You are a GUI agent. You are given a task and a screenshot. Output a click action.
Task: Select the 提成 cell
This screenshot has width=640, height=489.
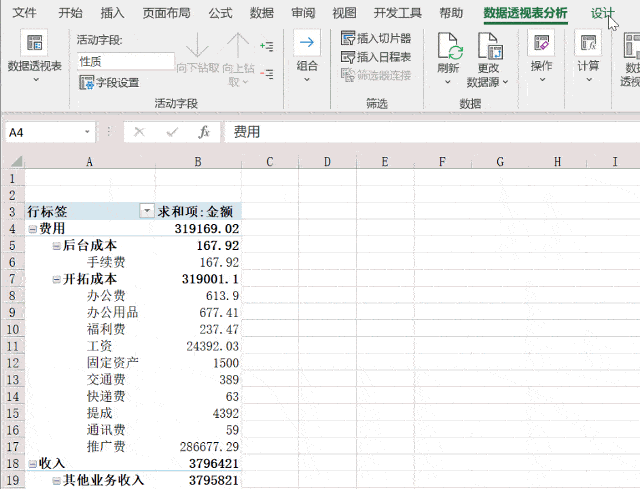[x=90, y=413]
